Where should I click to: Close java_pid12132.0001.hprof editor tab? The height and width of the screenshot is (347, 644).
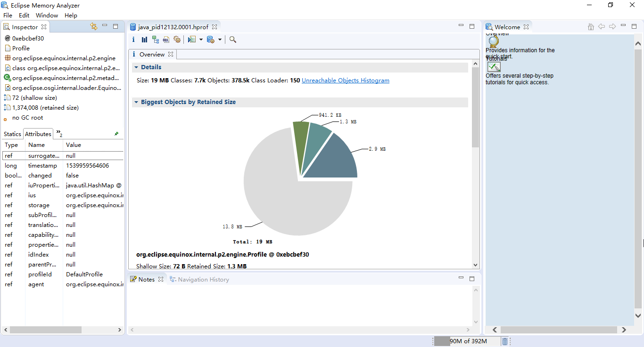(215, 27)
